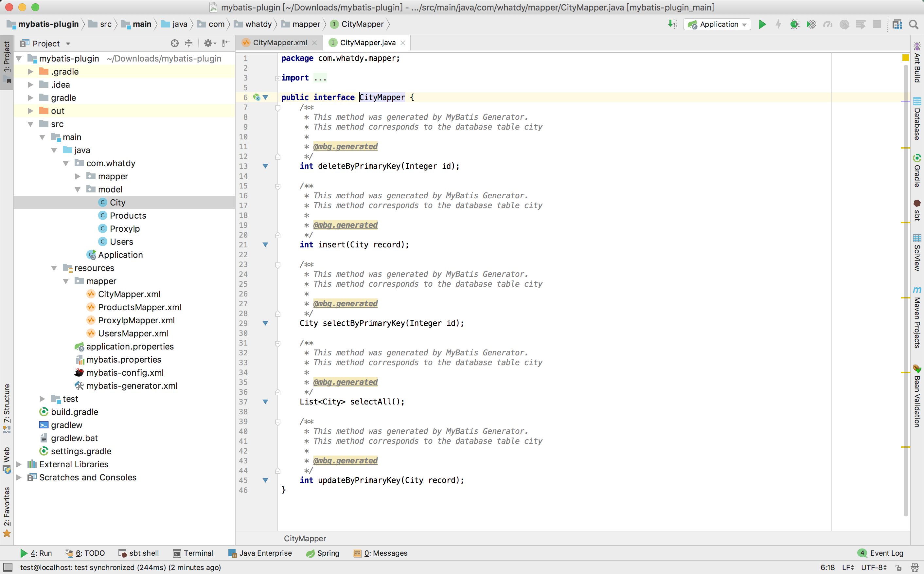Click the mapper navigation arrow at line 45
924x574 pixels.
265,481
